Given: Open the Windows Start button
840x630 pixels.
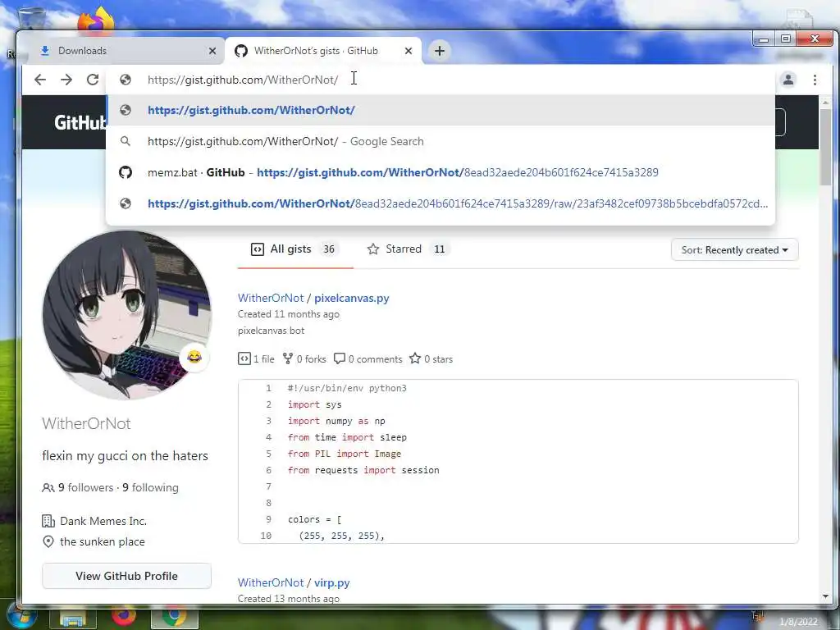Looking at the screenshot, I should [21, 617].
